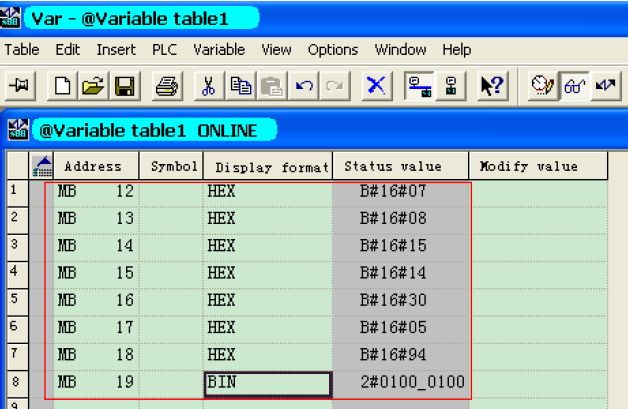628x409 pixels.
Task: Click status value B#16#08
Action: pyautogui.click(x=401, y=219)
